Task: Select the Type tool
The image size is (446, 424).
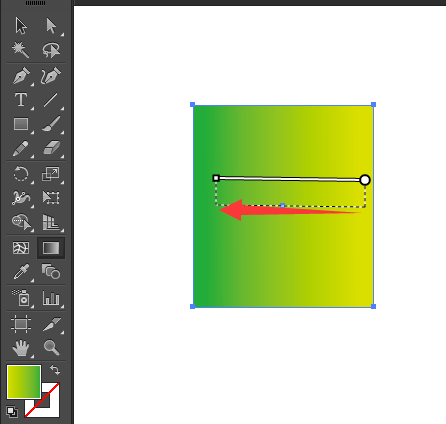Action: (21, 100)
